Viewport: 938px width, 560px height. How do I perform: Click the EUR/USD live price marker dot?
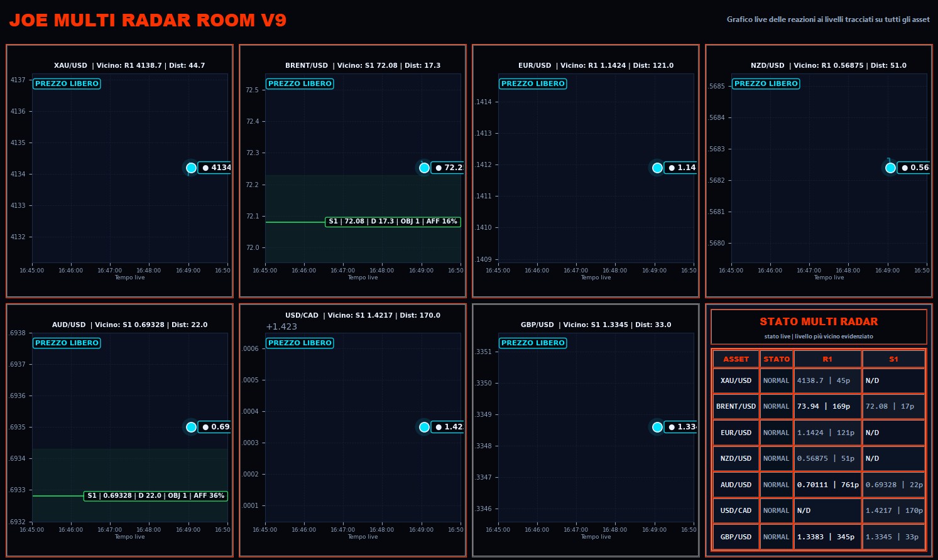(657, 168)
